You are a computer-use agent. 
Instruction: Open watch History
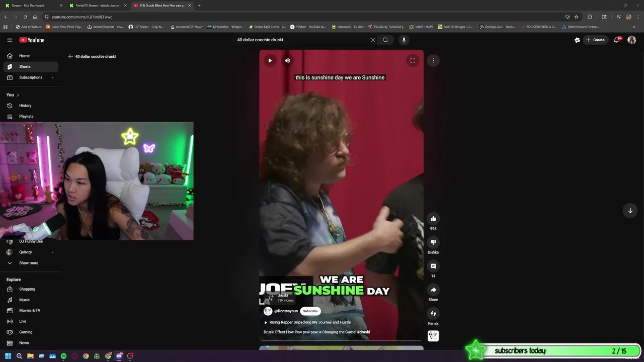[x=30, y=106]
